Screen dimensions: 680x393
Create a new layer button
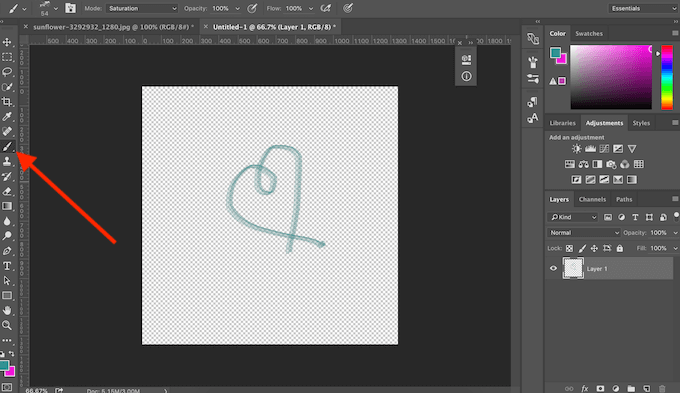[647, 389]
